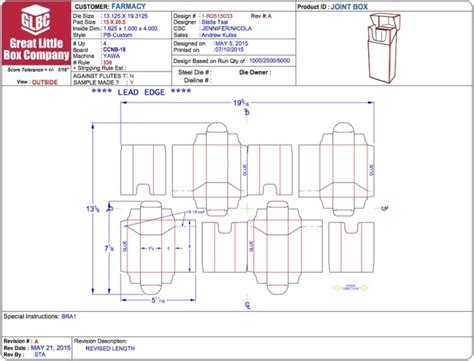The height and width of the screenshot is (361, 474).
Task: Click the Sales name Andrew Kulas
Action: (x=219, y=35)
